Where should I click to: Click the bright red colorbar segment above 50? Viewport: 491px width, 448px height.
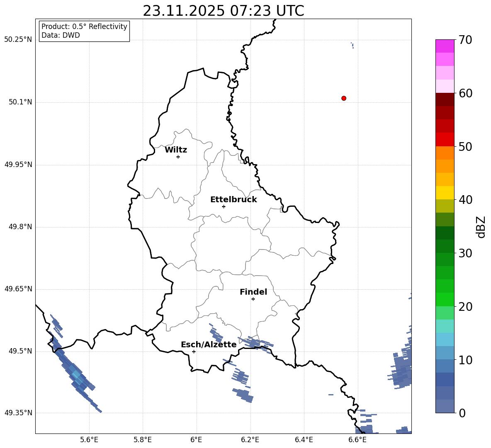pyautogui.click(x=445, y=140)
